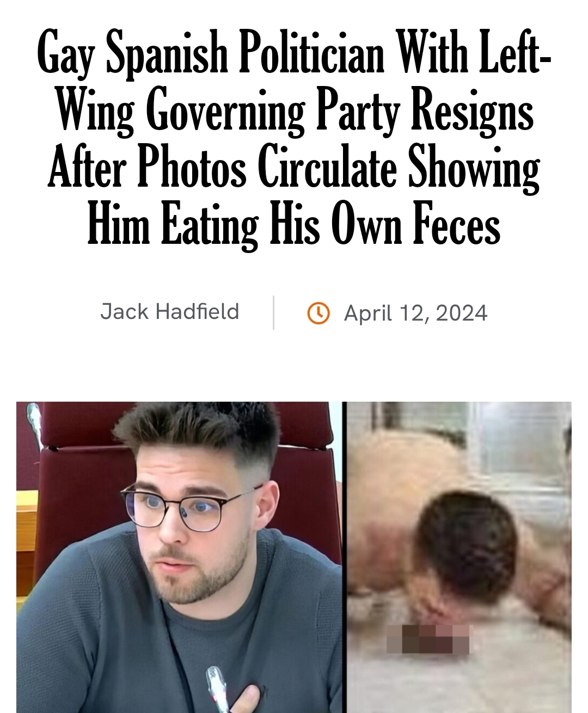The image size is (588, 713).
Task: Click the window in the right photo background
Action: point(523,446)
